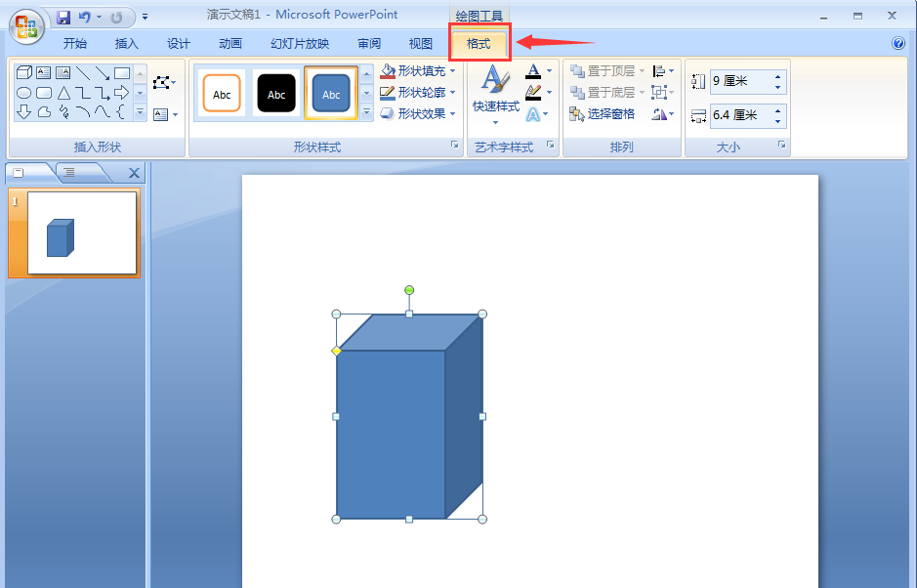Click the Office button logo
Image resolution: width=917 pixels, height=588 pixels.
click(x=26, y=25)
